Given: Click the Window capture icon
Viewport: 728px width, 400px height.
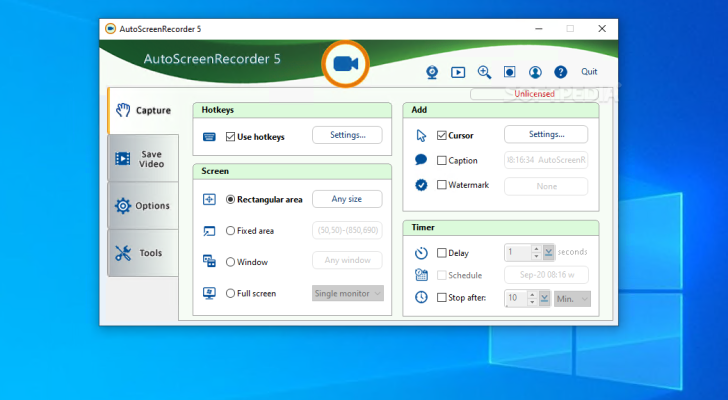Looking at the screenshot, I should [209, 261].
